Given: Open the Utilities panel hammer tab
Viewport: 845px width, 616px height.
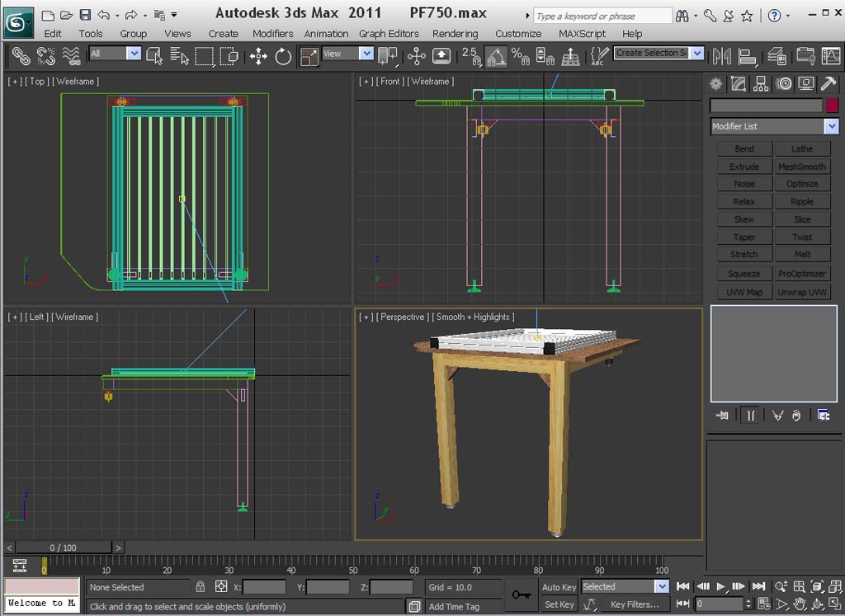Looking at the screenshot, I should point(828,83).
